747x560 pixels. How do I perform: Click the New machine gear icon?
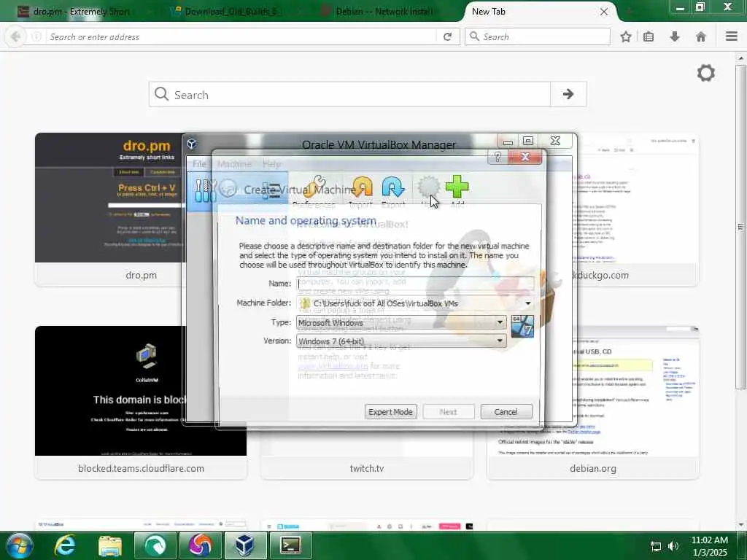(x=428, y=187)
